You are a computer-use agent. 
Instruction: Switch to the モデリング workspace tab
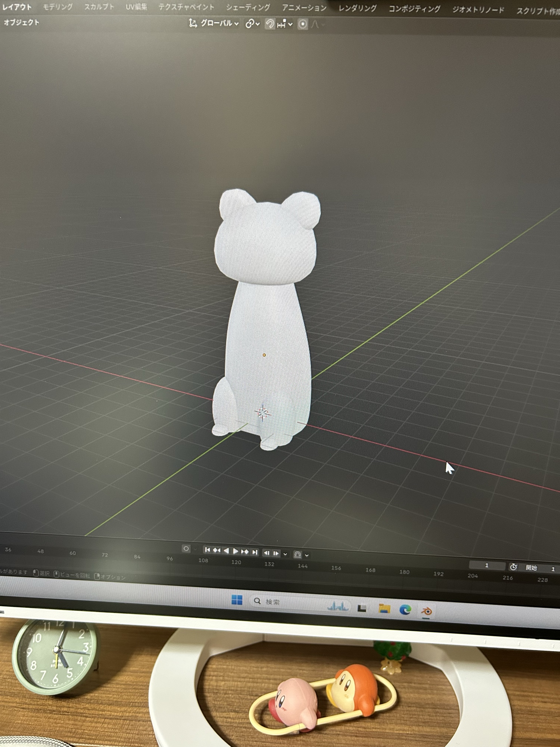click(x=57, y=7)
